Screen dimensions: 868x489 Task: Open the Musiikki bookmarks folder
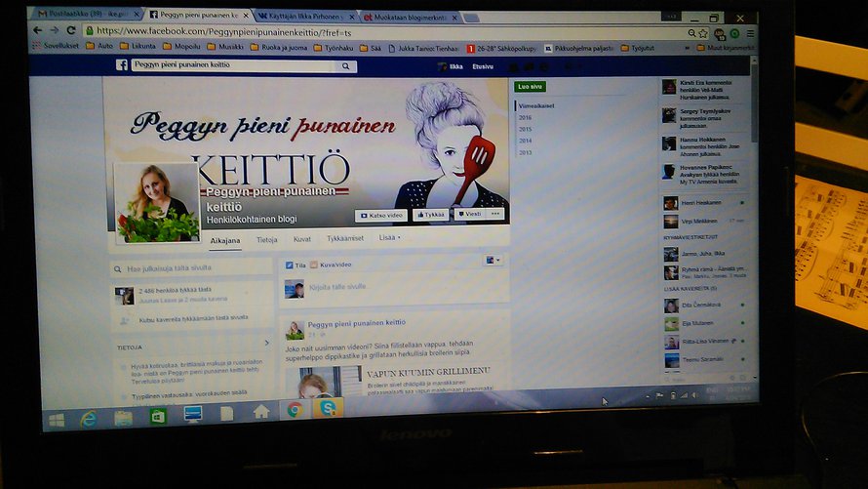pos(225,47)
